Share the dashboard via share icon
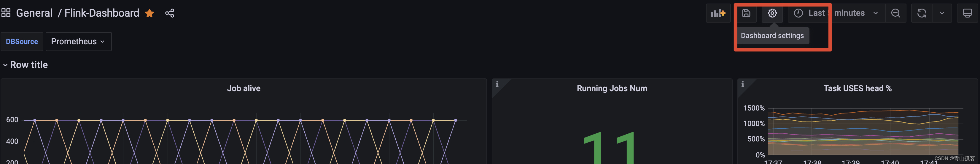This screenshot has width=980, height=164. click(x=170, y=13)
